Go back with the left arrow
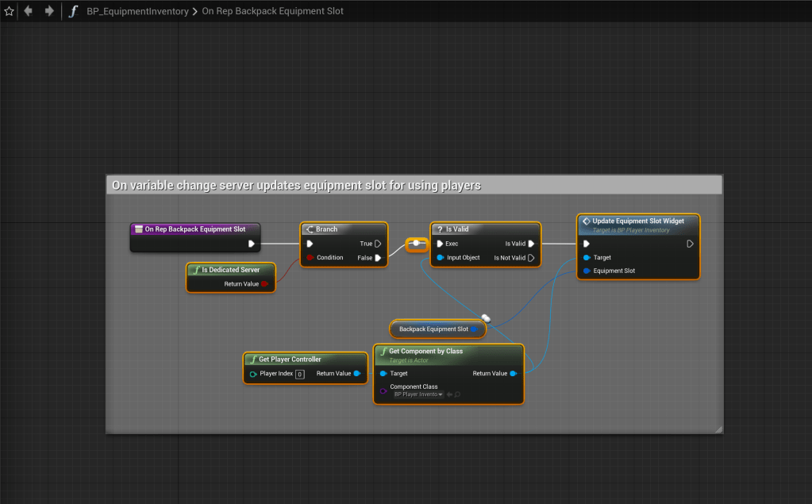The image size is (812, 504). pyautogui.click(x=29, y=11)
